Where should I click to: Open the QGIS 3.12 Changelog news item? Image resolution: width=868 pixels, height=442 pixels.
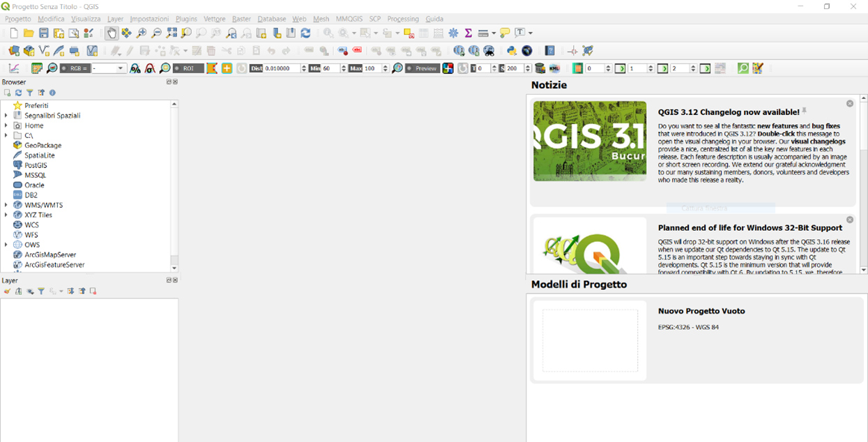[x=692, y=151]
